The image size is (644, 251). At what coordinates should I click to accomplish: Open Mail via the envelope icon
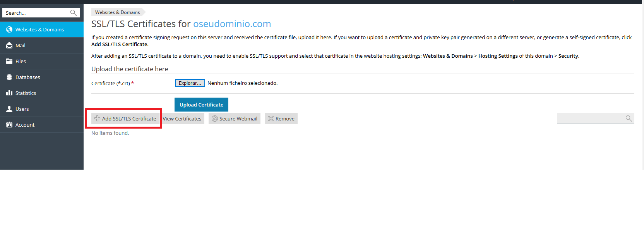click(9, 45)
